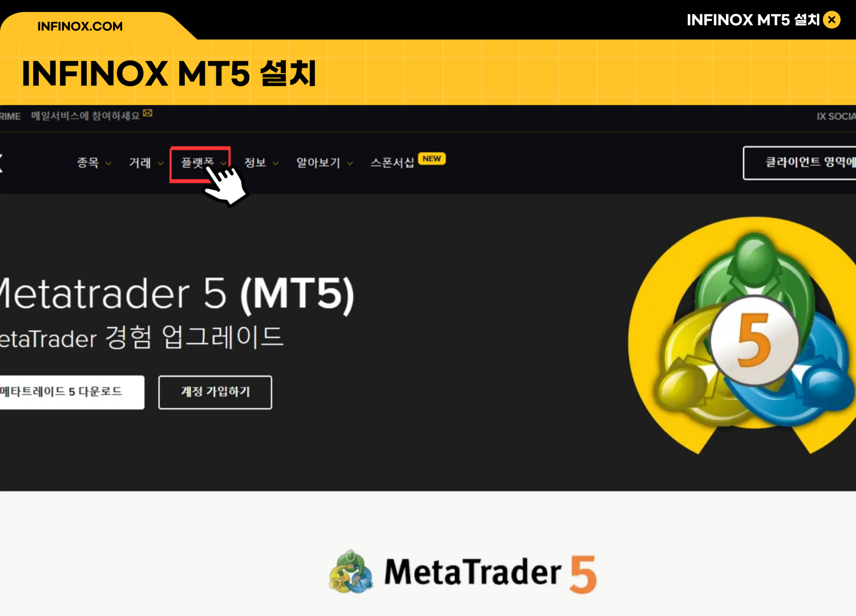Click the IX SOCIAL link in top bar
856x616 pixels.
point(836,116)
